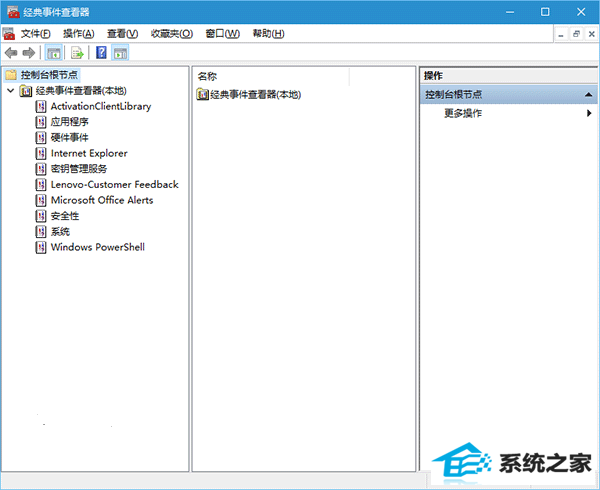Select the 硬件事件 log entry

click(70, 138)
